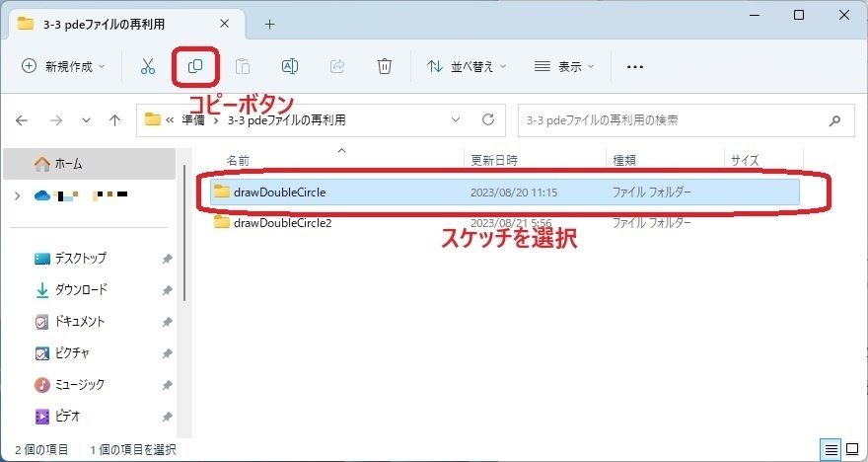Click the magnifier search icon

[x=834, y=120]
